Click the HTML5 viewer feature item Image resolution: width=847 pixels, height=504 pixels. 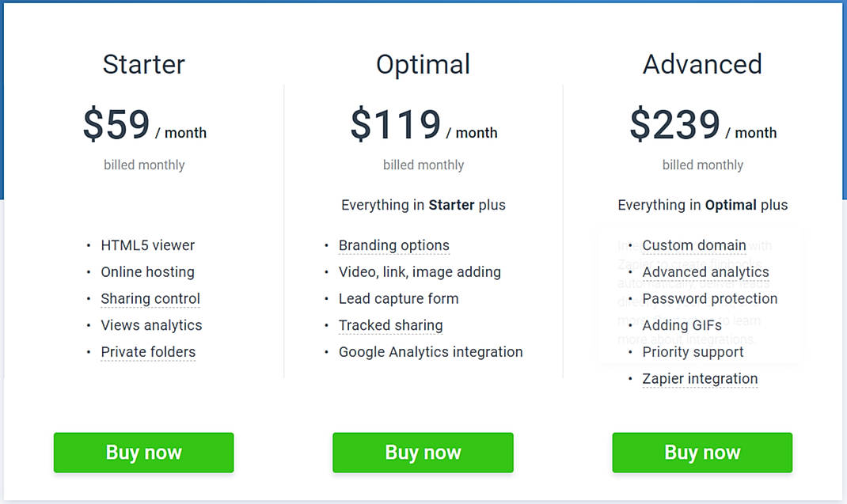[x=147, y=245]
